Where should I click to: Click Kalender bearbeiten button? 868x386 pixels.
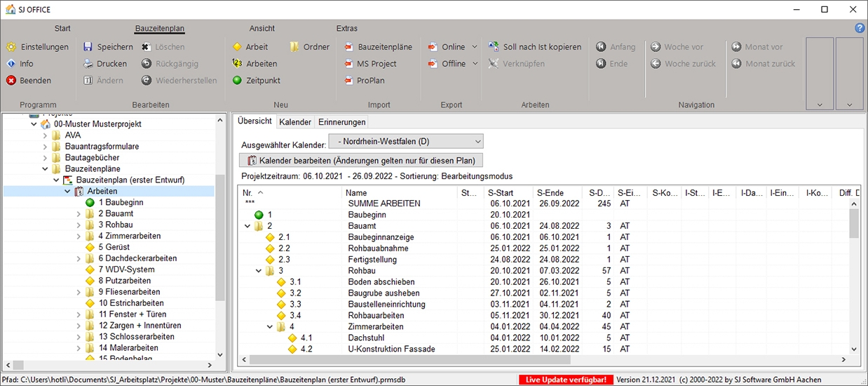pos(362,161)
